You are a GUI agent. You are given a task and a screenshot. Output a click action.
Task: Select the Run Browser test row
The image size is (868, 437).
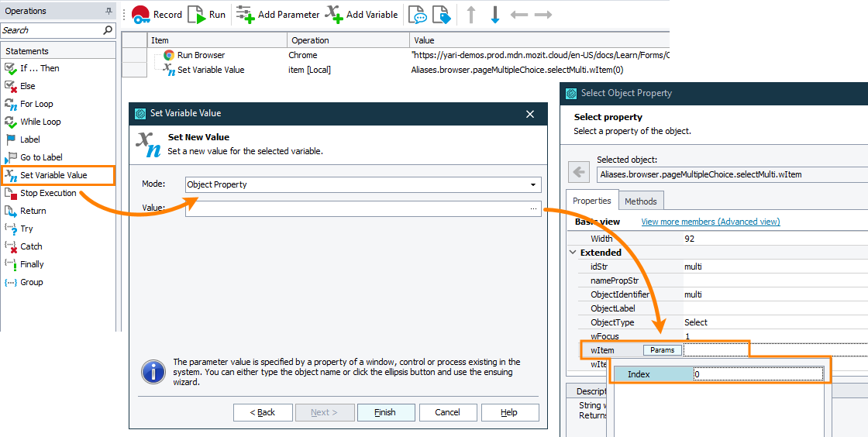click(x=201, y=55)
